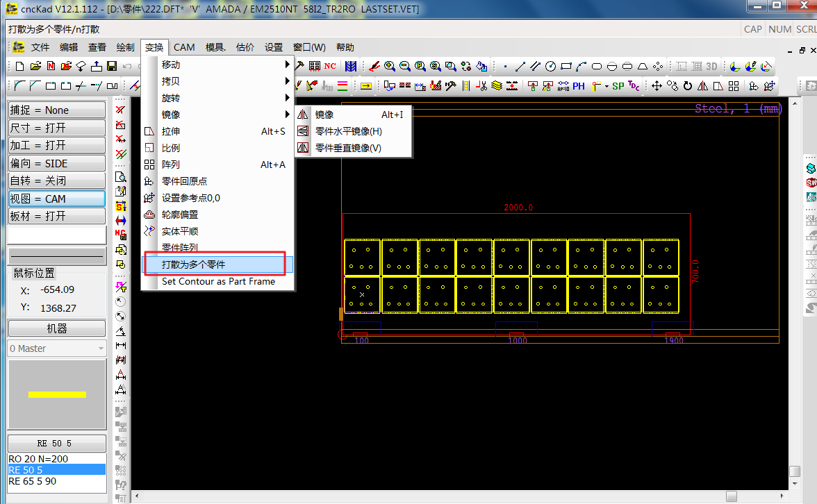Click the 3D view toolbar icon

point(711,67)
